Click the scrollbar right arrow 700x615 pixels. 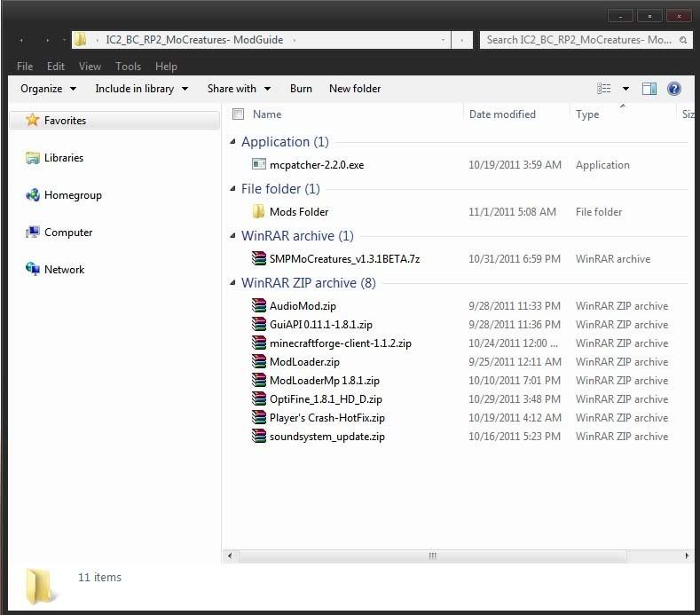687,556
